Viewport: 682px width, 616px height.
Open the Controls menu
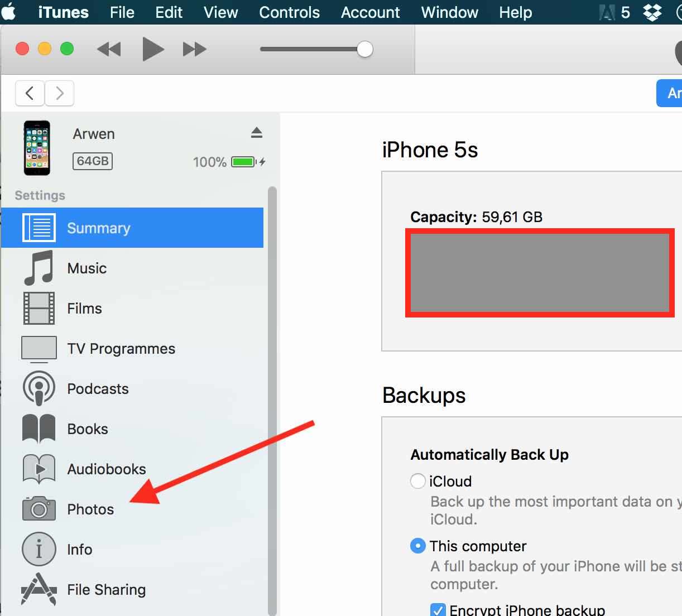(x=290, y=12)
